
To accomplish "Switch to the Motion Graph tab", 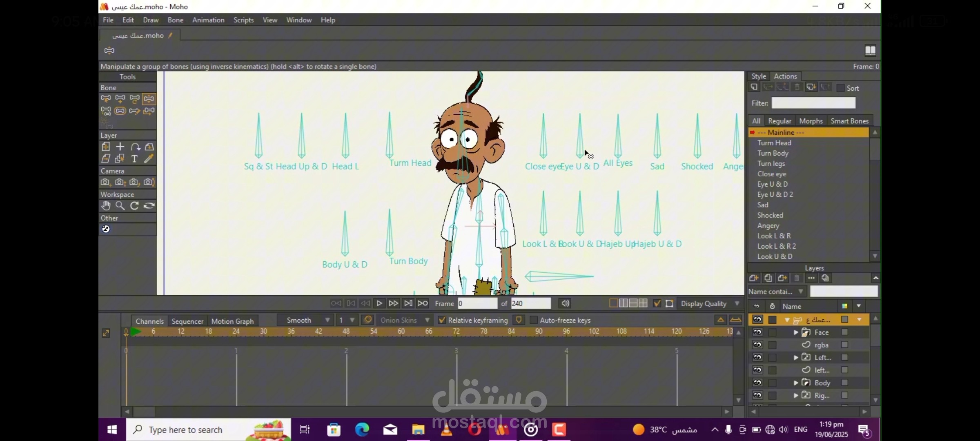I will pos(232,321).
